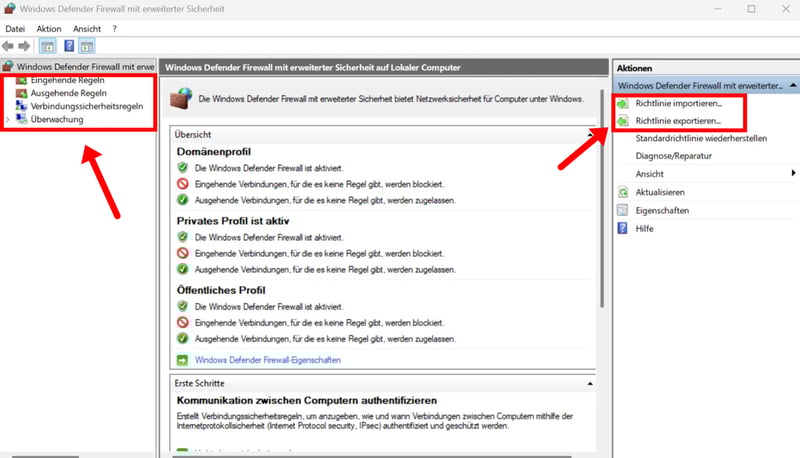Click the red blocked icon under Privates Profil
This screenshot has height=458, width=800.
183,253
